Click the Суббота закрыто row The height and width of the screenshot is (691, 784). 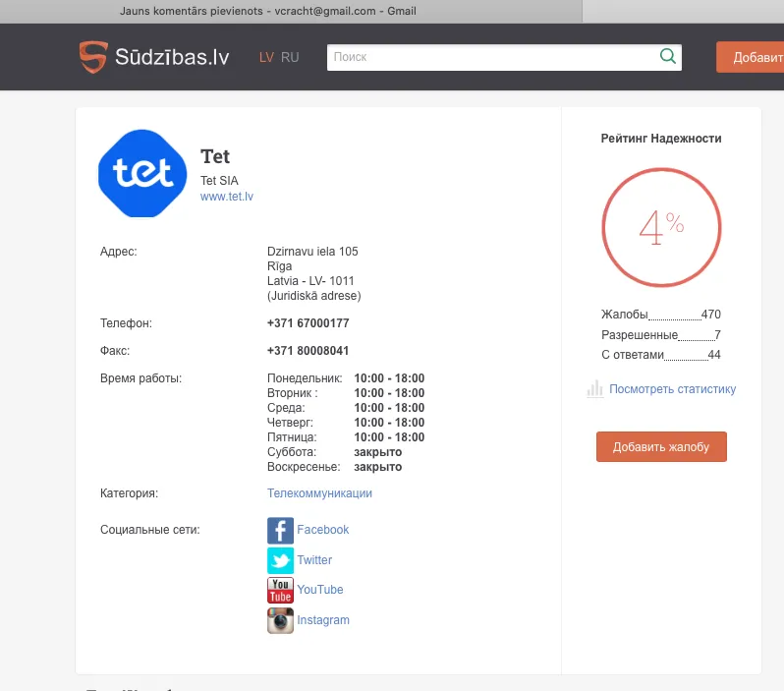click(334, 452)
